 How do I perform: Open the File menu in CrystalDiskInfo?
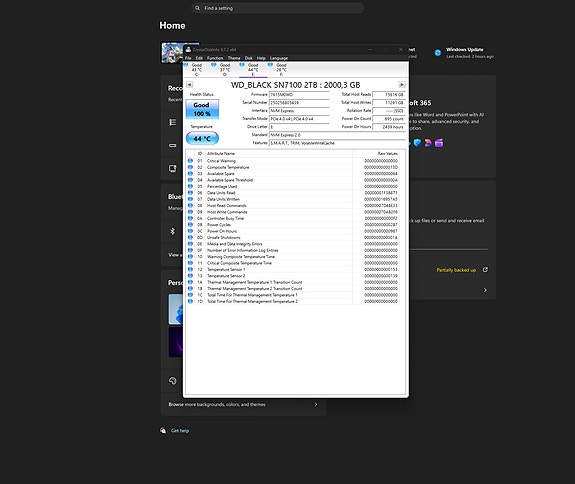[188, 58]
